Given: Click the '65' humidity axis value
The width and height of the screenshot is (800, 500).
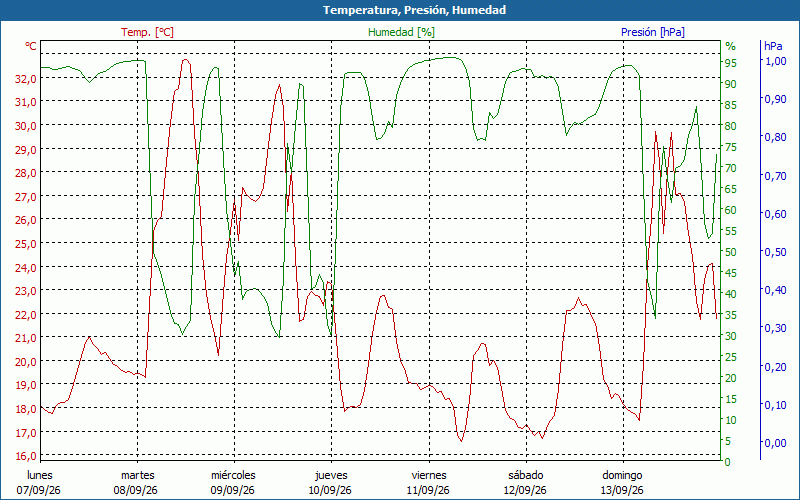Looking at the screenshot, I should tap(731, 190).
